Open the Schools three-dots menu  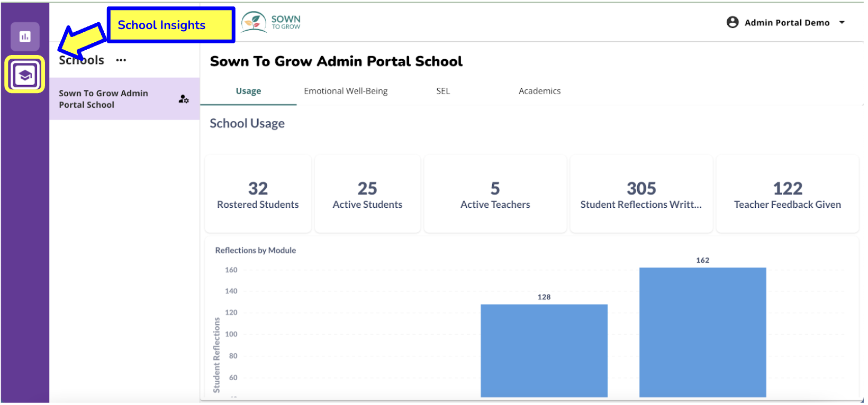click(121, 60)
